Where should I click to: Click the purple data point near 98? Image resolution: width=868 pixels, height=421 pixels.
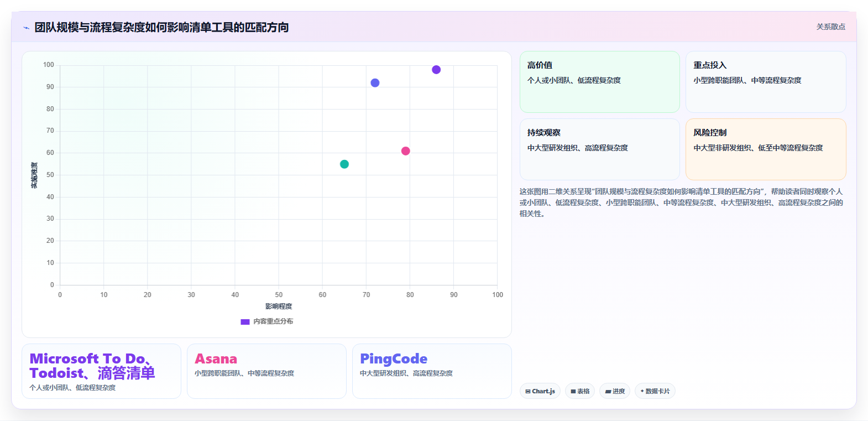click(436, 70)
